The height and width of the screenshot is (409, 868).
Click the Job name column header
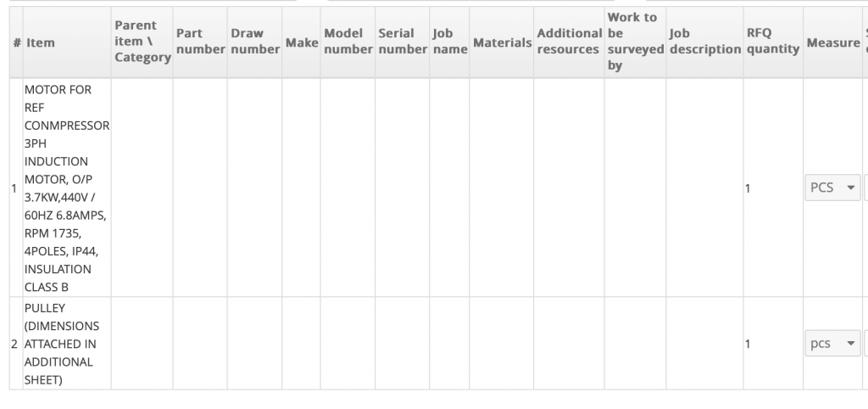[x=449, y=42]
